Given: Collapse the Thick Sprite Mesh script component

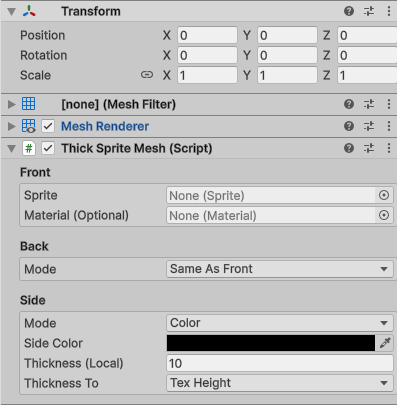Looking at the screenshot, I should click(x=12, y=149).
